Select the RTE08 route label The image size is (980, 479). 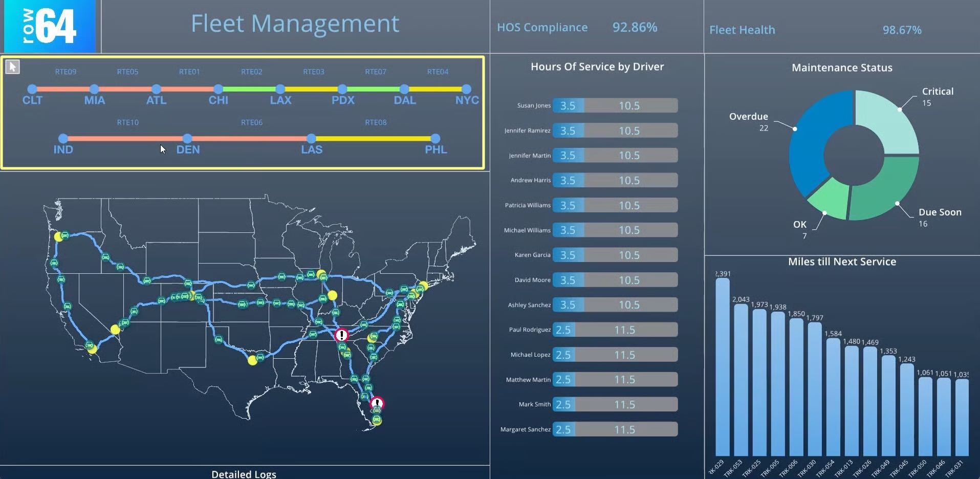(375, 122)
